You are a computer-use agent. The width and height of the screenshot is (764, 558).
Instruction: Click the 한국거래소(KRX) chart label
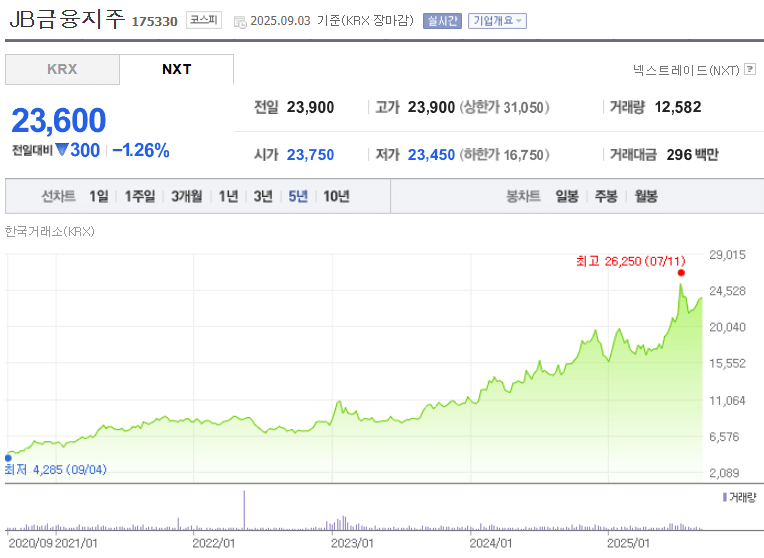click(50, 231)
